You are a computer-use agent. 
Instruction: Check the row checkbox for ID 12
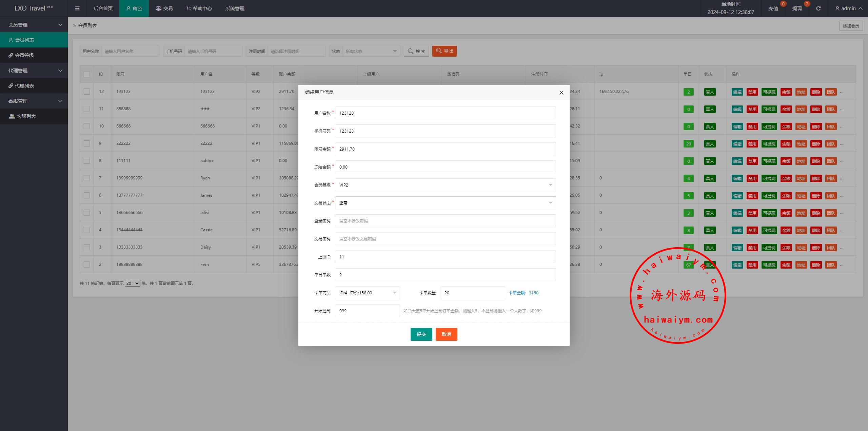(87, 92)
